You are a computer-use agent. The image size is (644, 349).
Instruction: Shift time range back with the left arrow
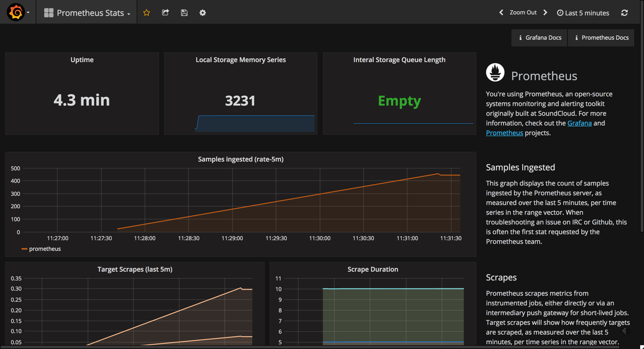pyautogui.click(x=501, y=12)
